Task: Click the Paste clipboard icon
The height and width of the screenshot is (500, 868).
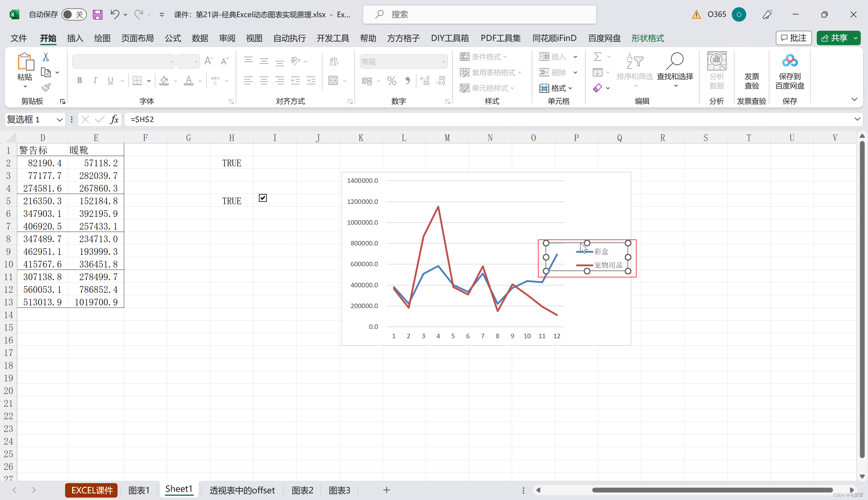Action: pyautogui.click(x=25, y=61)
